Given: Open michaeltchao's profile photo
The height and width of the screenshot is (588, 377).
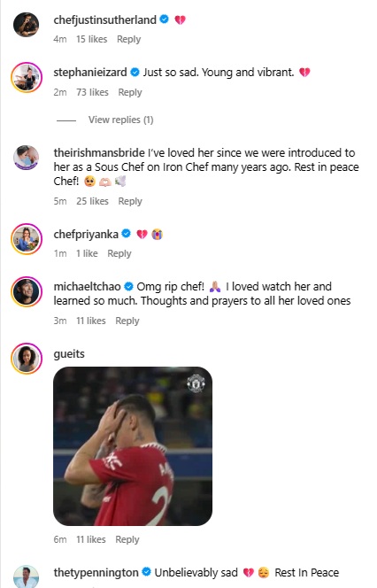Looking at the screenshot, I should click(27, 291).
